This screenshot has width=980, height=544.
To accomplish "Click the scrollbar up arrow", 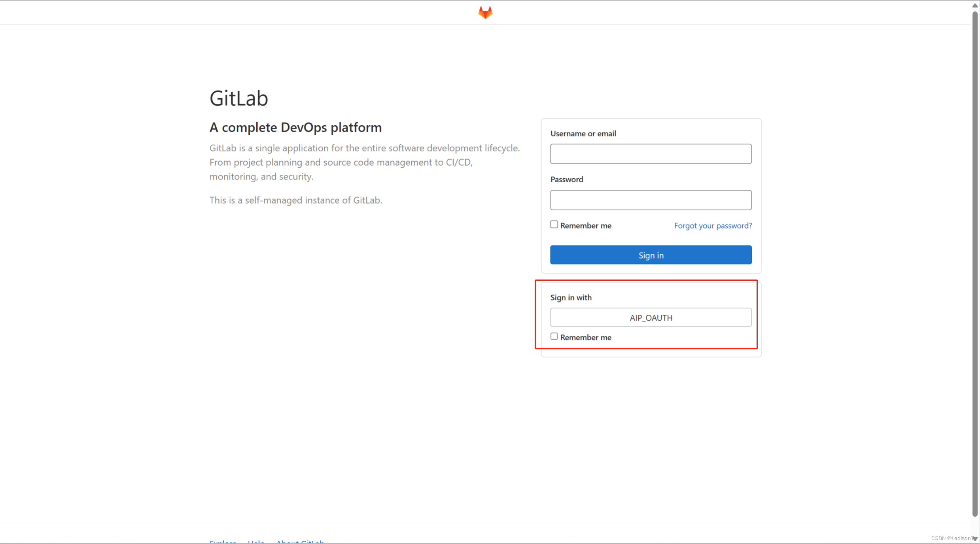I will point(975,5).
